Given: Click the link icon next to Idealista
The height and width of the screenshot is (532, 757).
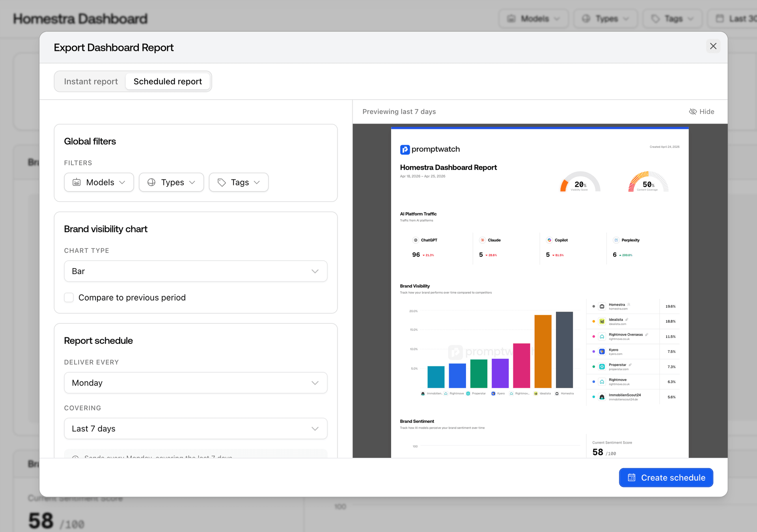Looking at the screenshot, I should 626,319.
